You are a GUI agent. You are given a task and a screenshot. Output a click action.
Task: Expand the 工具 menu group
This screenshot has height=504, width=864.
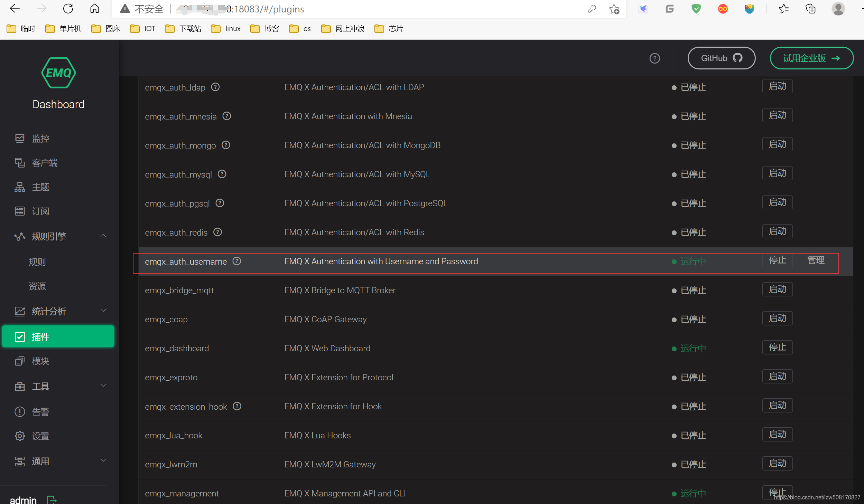(103, 386)
